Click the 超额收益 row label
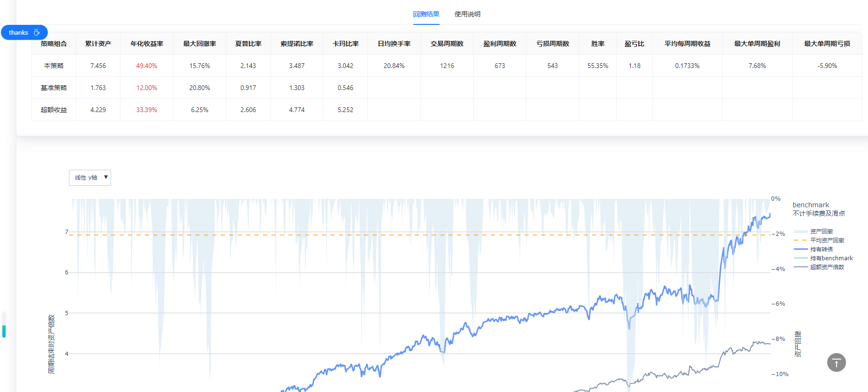This screenshot has width=868, height=392. pyautogui.click(x=54, y=110)
